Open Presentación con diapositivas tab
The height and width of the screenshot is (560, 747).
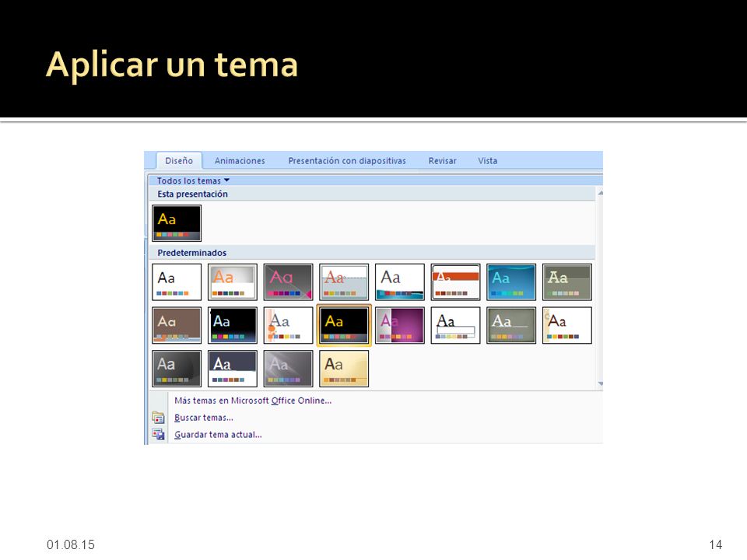(x=347, y=161)
